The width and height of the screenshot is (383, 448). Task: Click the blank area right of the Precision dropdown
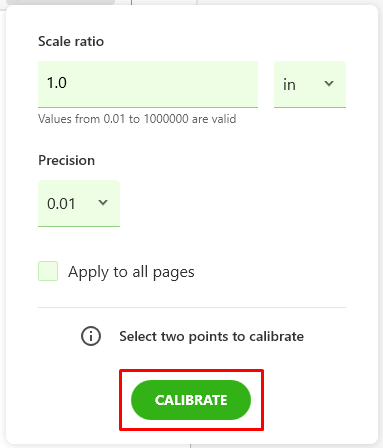point(233,203)
